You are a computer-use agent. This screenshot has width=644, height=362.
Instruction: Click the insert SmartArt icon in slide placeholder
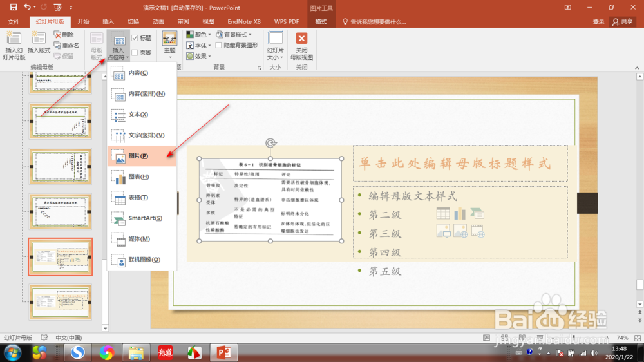click(477, 213)
